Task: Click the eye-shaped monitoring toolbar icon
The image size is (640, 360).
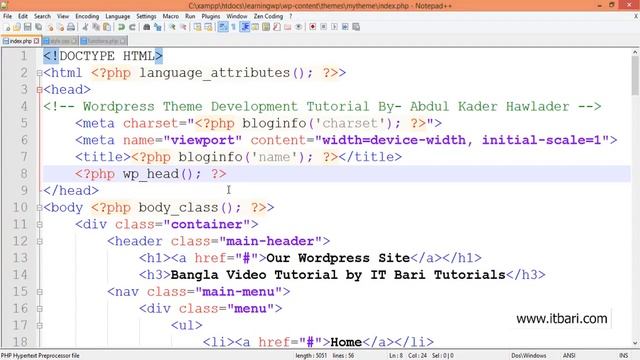Action: pyautogui.click(x=299, y=27)
